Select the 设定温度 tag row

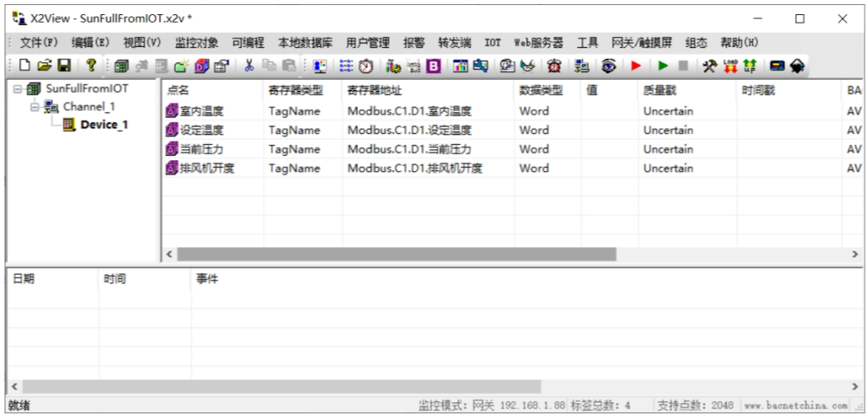tap(511, 130)
